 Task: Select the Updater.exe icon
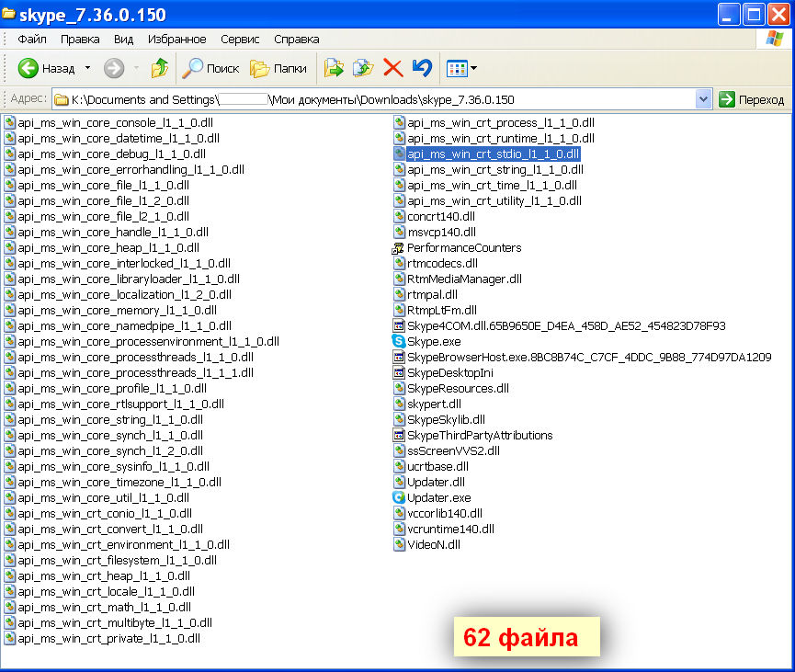click(399, 497)
